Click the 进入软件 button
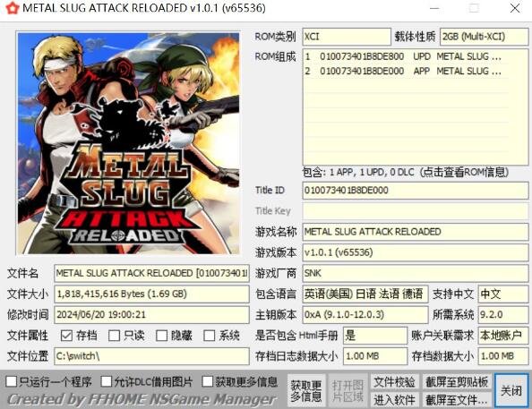 pyautogui.click(x=395, y=400)
